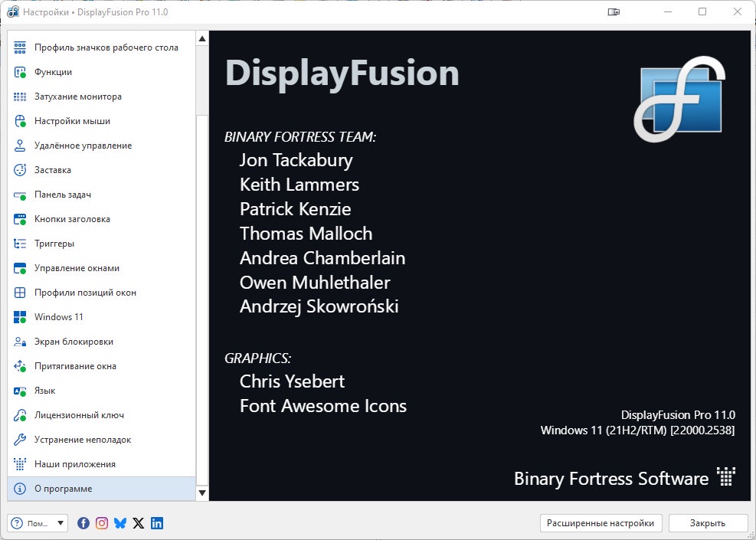Click the sidebar vertical scrollbar thumb

[202, 300]
